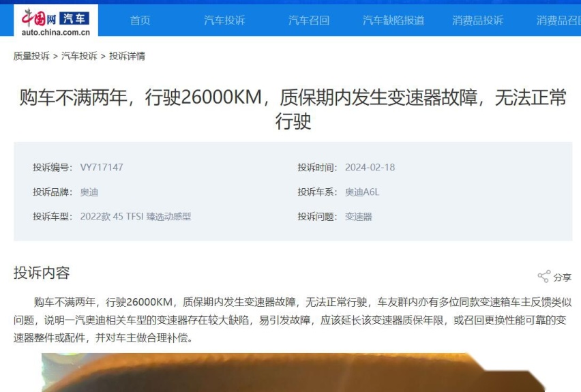Viewport: 581px width, 392px height.
Task: Click the 投诉车型 field label
Action: click(x=53, y=216)
